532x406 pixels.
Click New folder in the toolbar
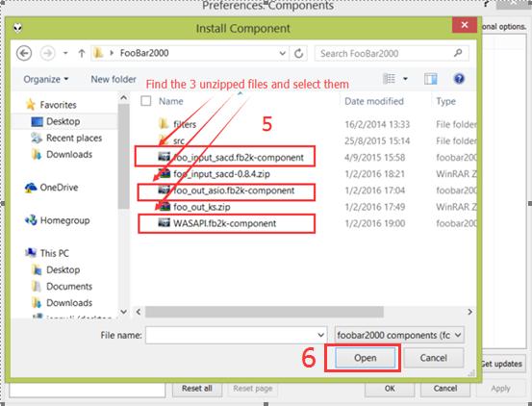114,79
